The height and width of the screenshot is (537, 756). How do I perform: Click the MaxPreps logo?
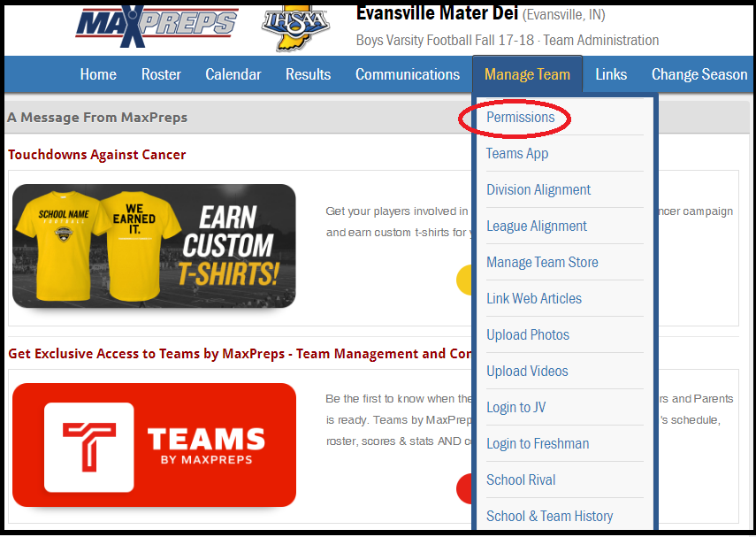coord(157,25)
